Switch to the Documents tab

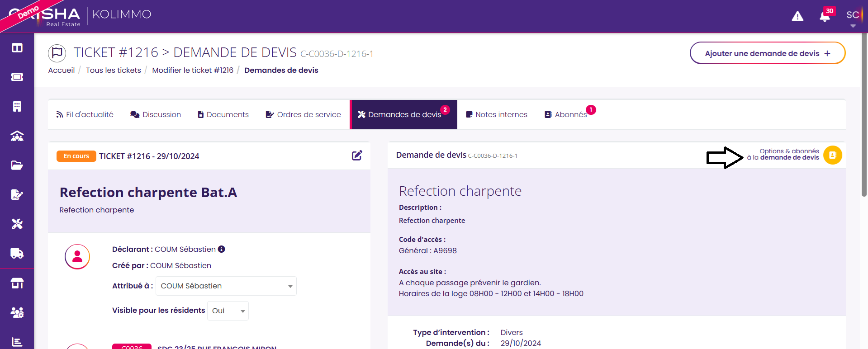pos(223,115)
